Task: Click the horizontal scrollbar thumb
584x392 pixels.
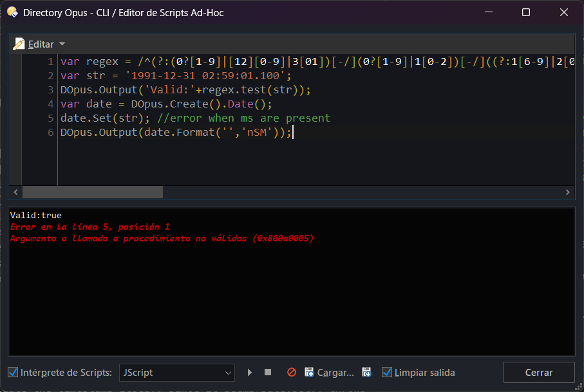Action: pos(93,192)
